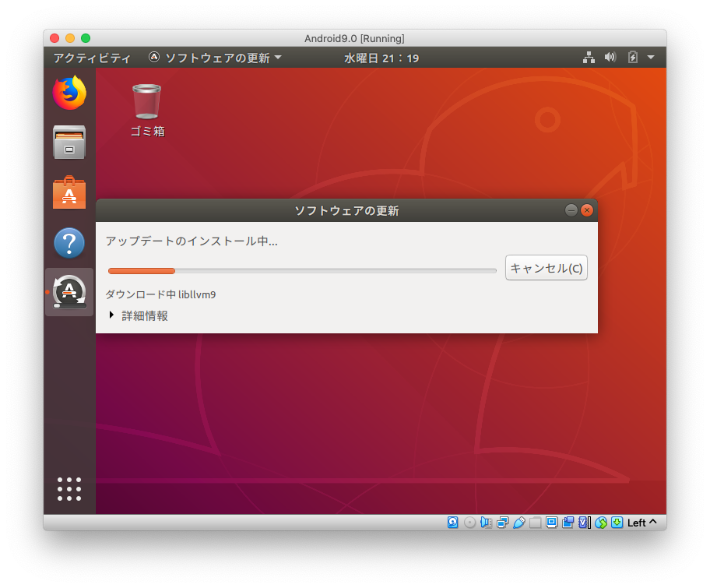Open Firefox from the Ubuntu dock
Screen dimensions: 710x588
[x=69, y=93]
